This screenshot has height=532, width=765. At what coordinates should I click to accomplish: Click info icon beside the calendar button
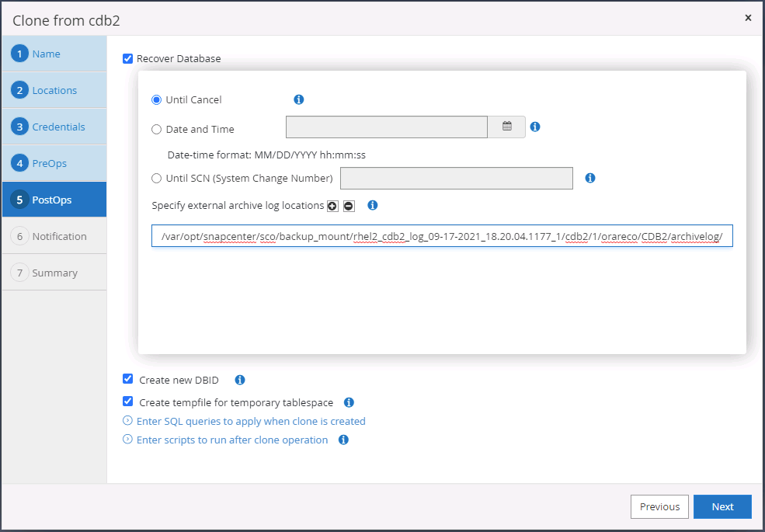point(535,127)
